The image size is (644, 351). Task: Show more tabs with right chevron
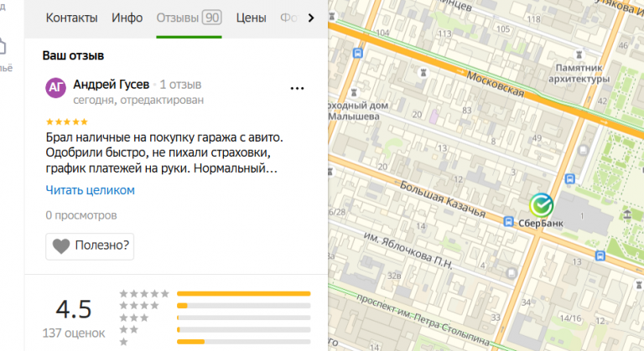(x=311, y=18)
